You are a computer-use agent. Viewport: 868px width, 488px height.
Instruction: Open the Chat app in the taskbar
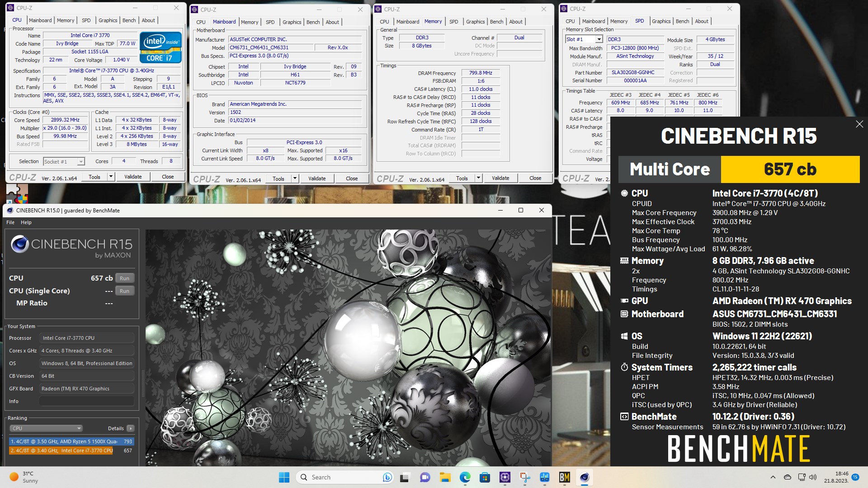coord(425,477)
